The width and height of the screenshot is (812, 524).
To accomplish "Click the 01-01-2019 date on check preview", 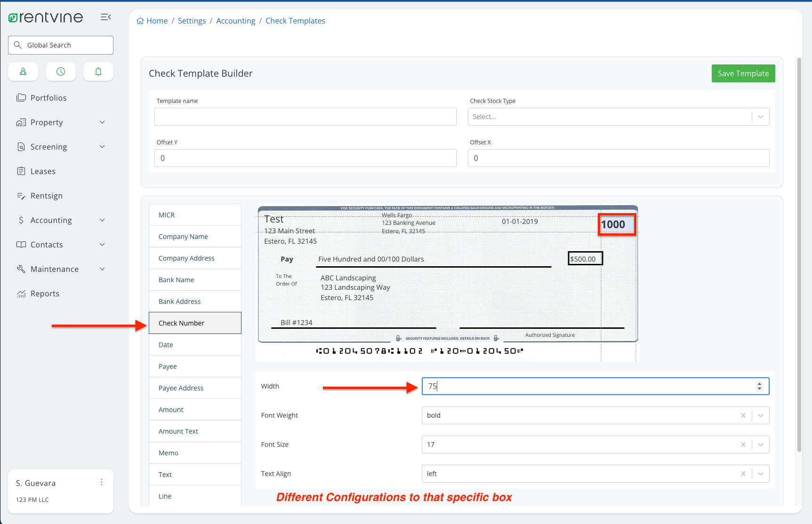I will pos(520,222).
